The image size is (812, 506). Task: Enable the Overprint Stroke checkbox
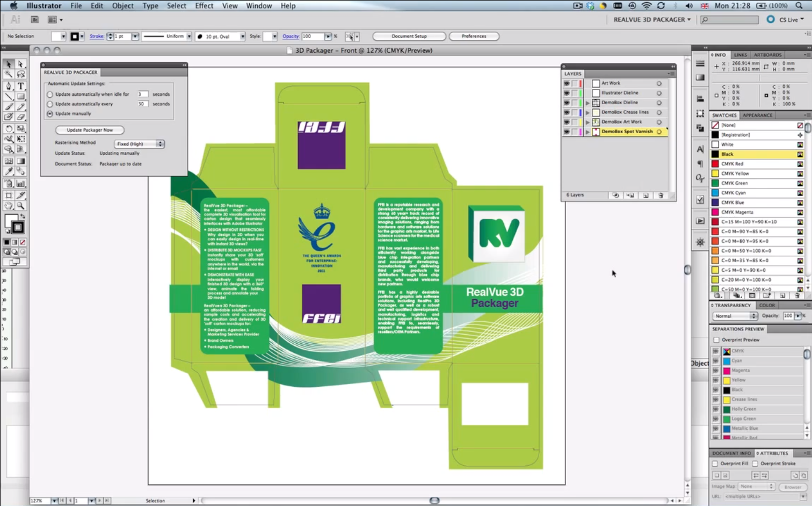coord(755,464)
